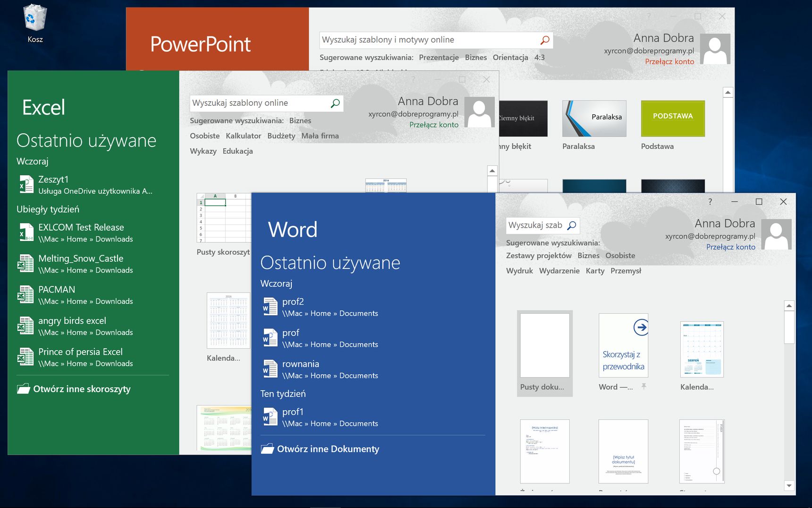Click the PowerPoint search magnifier icon
Image resolution: width=812 pixels, height=508 pixels.
[545, 40]
